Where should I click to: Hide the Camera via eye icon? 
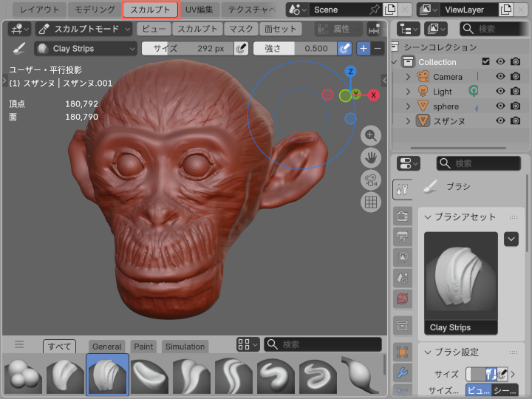(x=500, y=76)
